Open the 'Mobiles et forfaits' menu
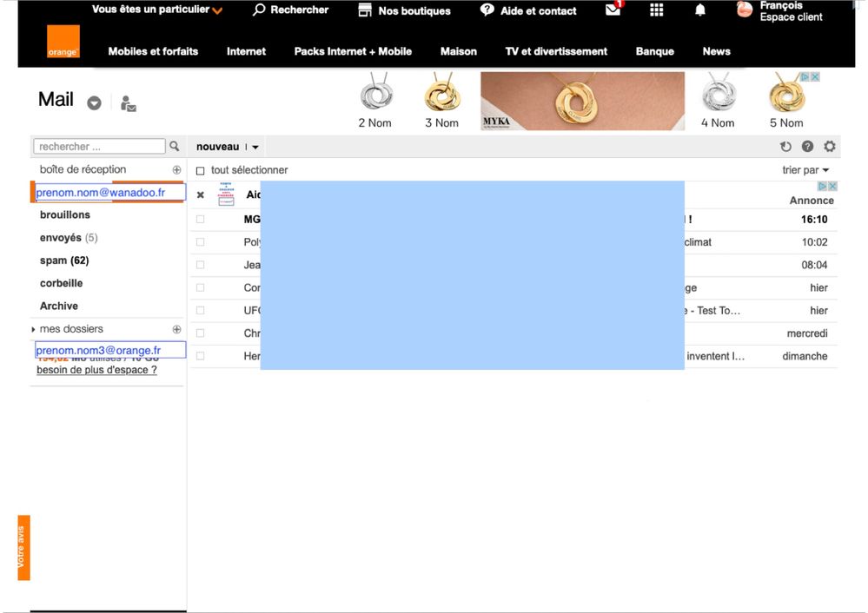 click(x=153, y=51)
